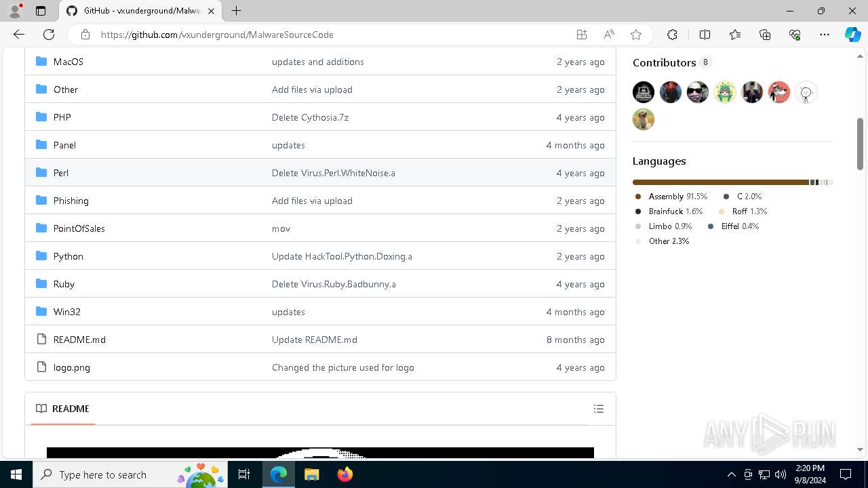Open the volume control in tray
This screenshot has width=868, height=488.
tap(781, 474)
